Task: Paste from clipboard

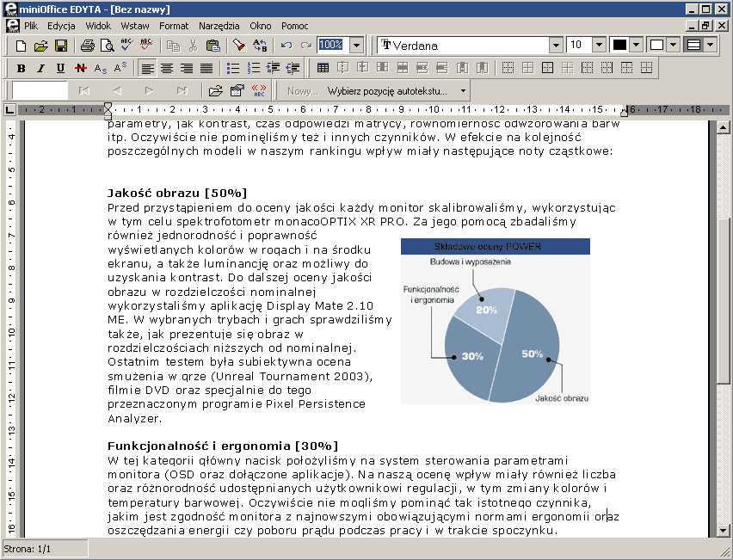Action: [213, 46]
